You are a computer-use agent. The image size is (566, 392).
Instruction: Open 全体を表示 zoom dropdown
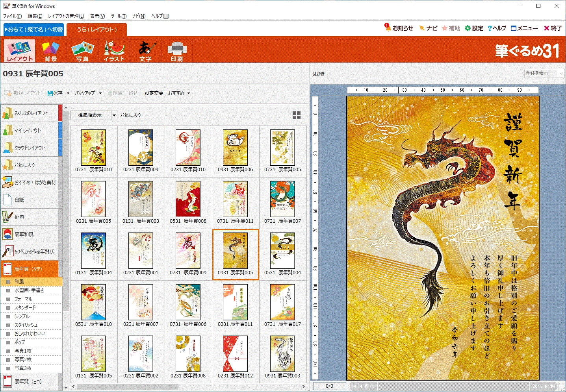(544, 73)
